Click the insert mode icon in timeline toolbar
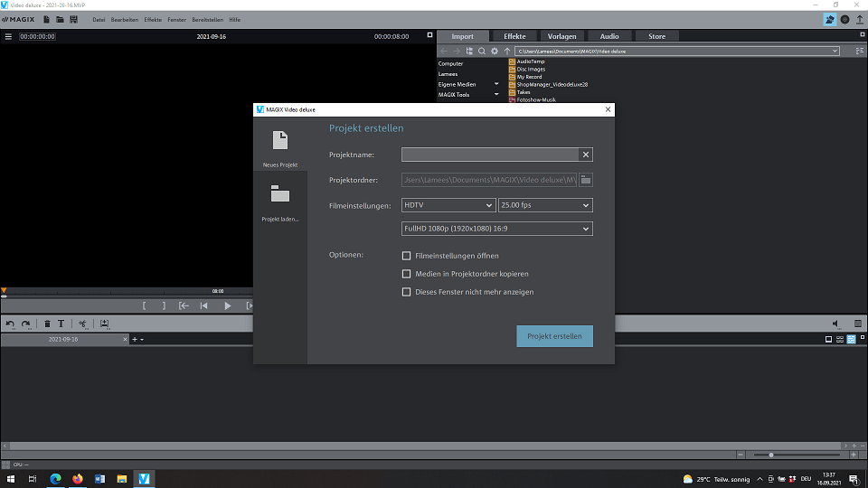The width and height of the screenshot is (868, 488). tap(104, 324)
